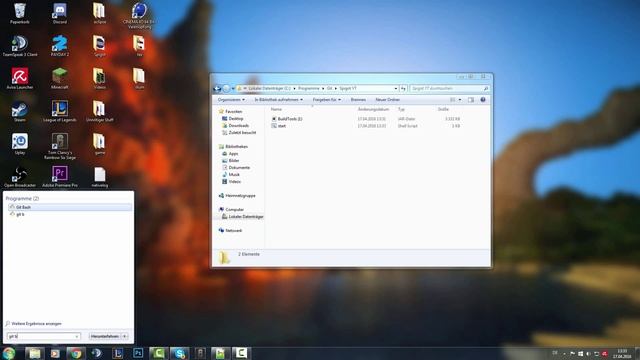
Task: Launch Uplay from the desktop
Action: 20,144
